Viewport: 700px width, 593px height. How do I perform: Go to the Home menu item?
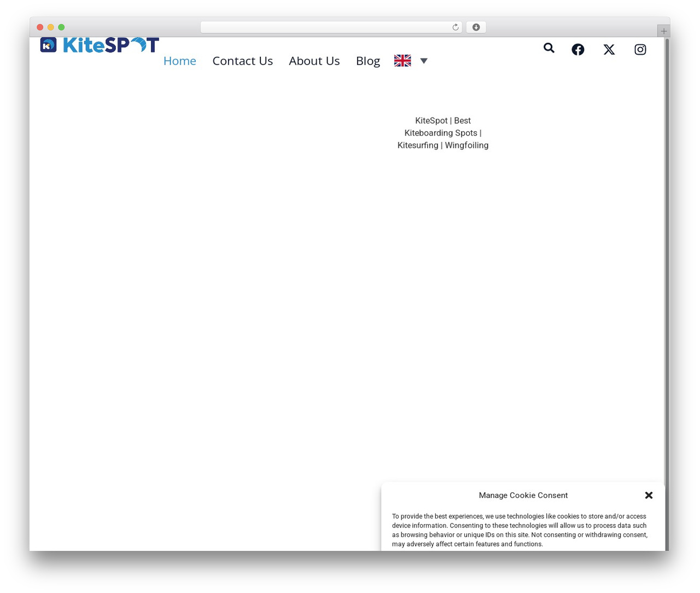[180, 61]
